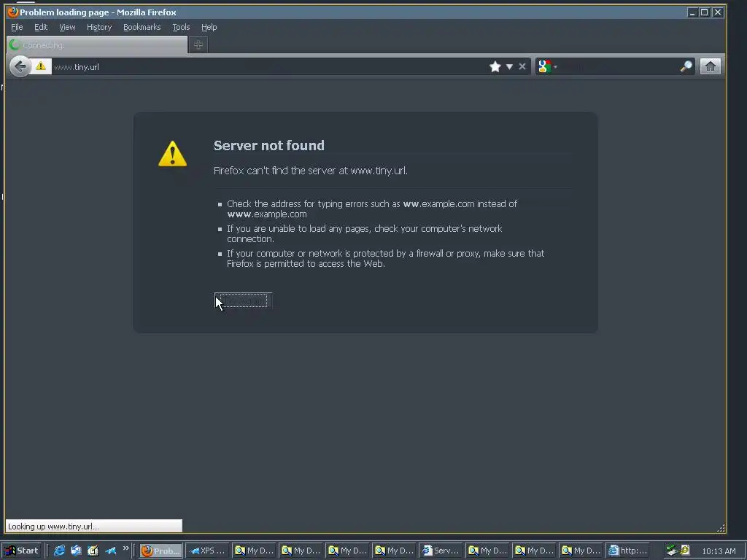
Task: Click the Firefox logo in the title bar
Action: 13,12
